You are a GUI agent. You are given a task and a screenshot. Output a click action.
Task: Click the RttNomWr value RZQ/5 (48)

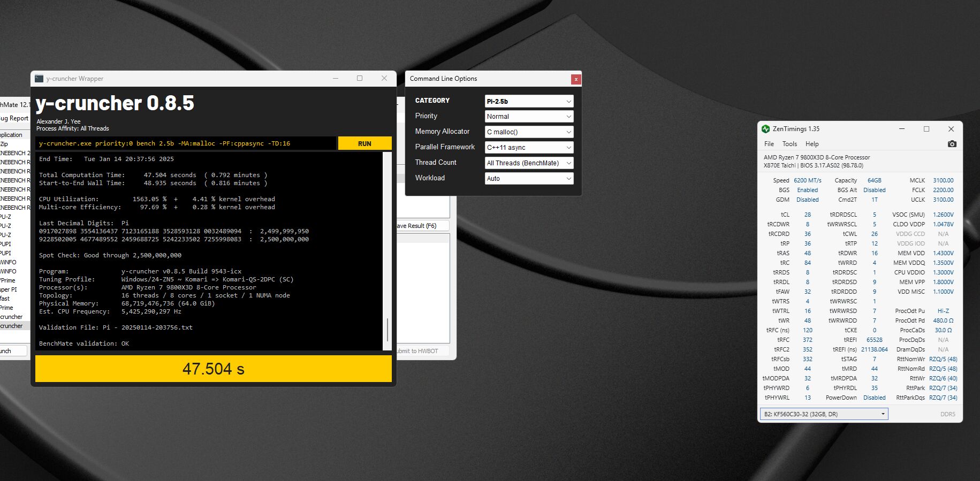(943, 359)
